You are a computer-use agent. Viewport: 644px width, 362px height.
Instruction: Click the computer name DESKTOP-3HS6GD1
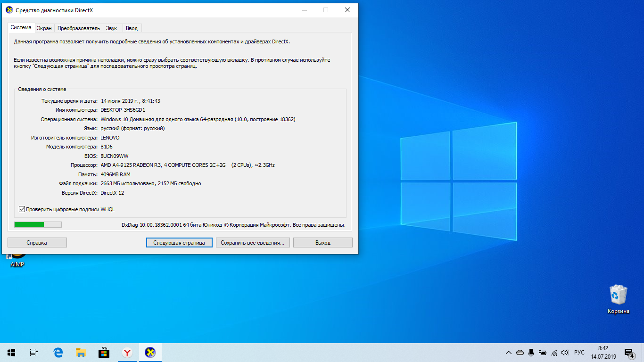(x=123, y=110)
